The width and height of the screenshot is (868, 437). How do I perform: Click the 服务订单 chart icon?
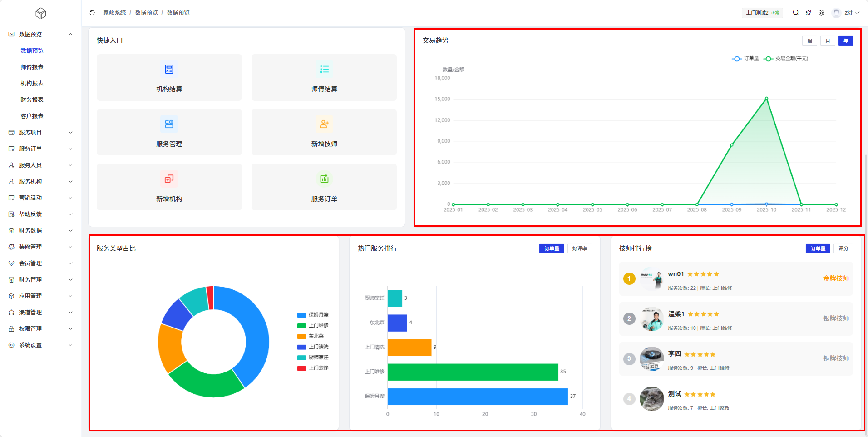tap(324, 179)
